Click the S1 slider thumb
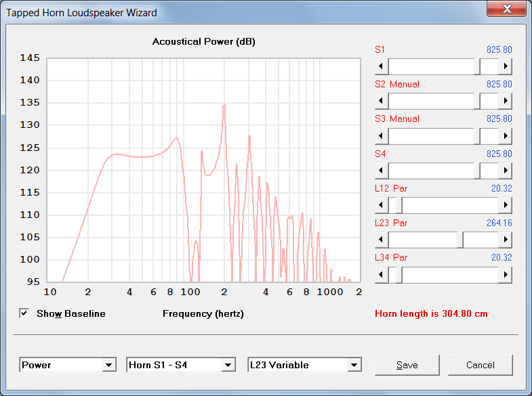The image size is (532, 396). [477, 66]
